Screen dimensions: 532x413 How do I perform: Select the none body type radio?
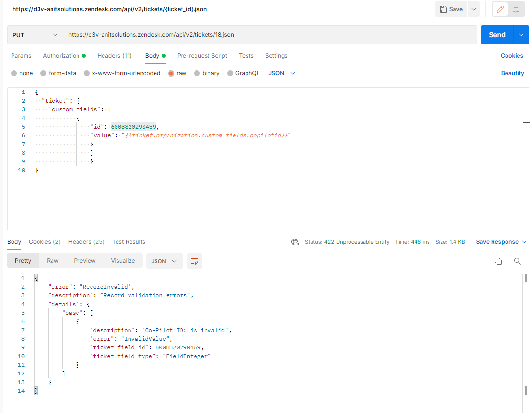click(x=14, y=73)
